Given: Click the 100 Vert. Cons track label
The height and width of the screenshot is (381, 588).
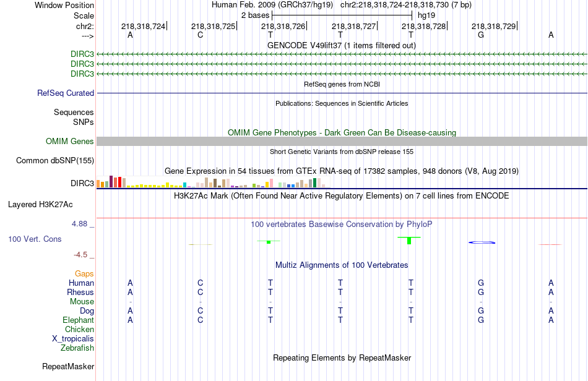Looking at the screenshot, I should coord(35,239).
